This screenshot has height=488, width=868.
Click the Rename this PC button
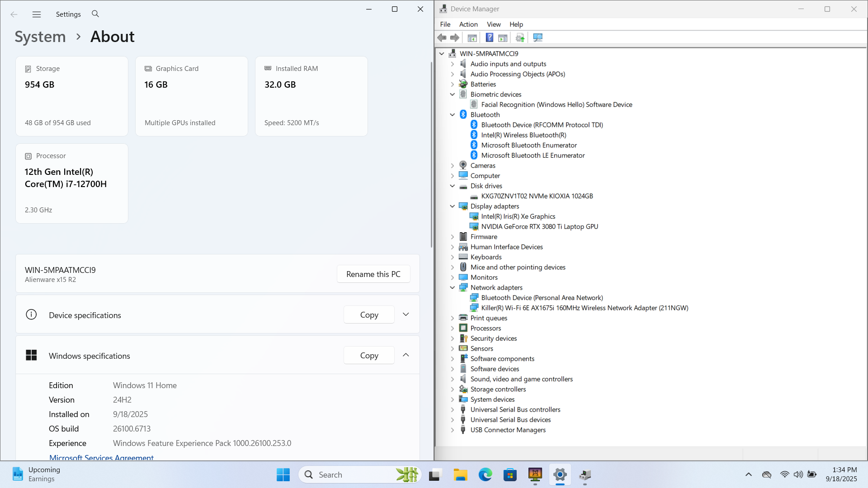[x=373, y=274]
